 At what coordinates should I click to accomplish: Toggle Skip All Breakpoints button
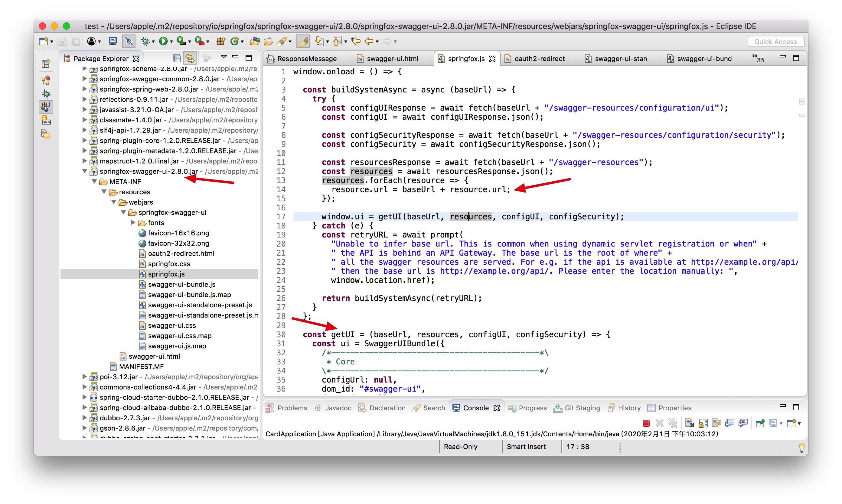(129, 41)
